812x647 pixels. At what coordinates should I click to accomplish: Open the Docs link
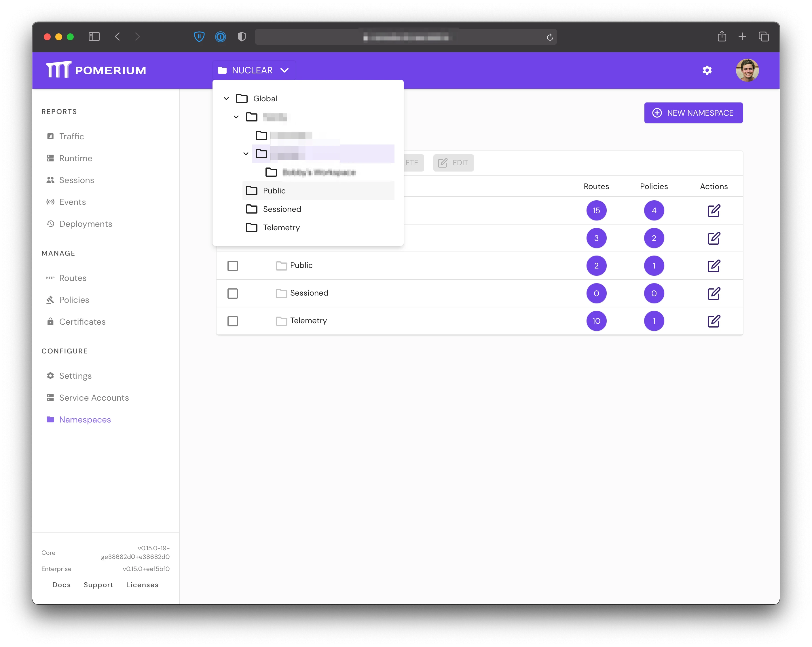coord(61,585)
